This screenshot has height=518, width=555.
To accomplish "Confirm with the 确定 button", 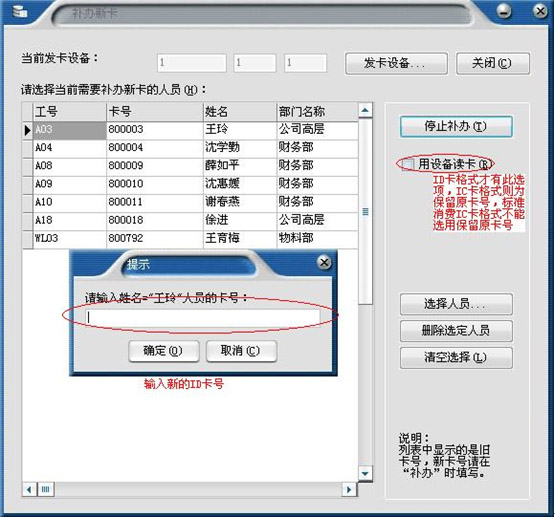I will [x=164, y=351].
